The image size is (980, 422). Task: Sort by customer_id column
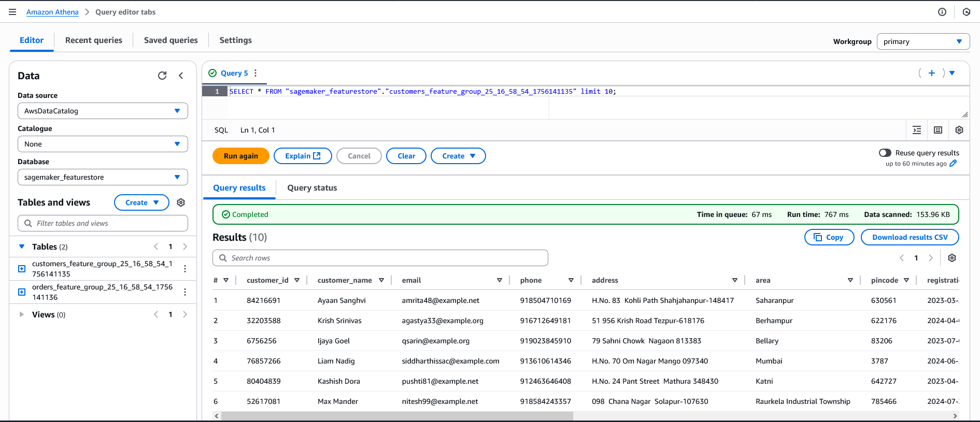[x=297, y=280]
